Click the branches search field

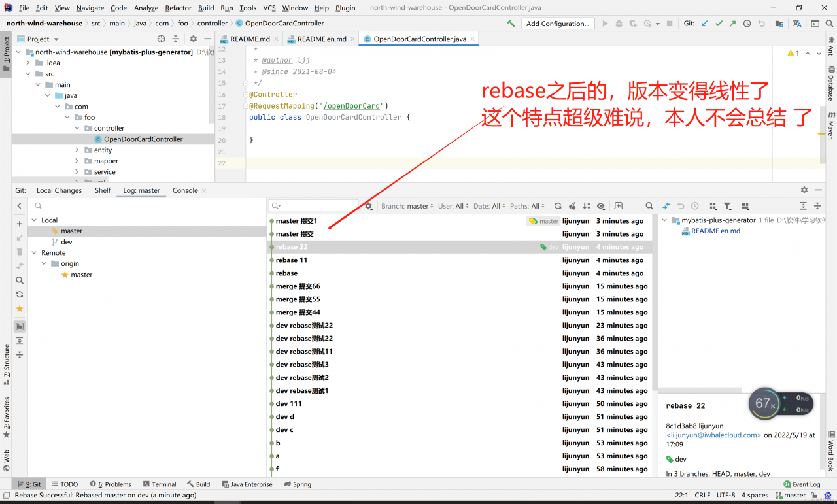pyautogui.click(x=147, y=206)
